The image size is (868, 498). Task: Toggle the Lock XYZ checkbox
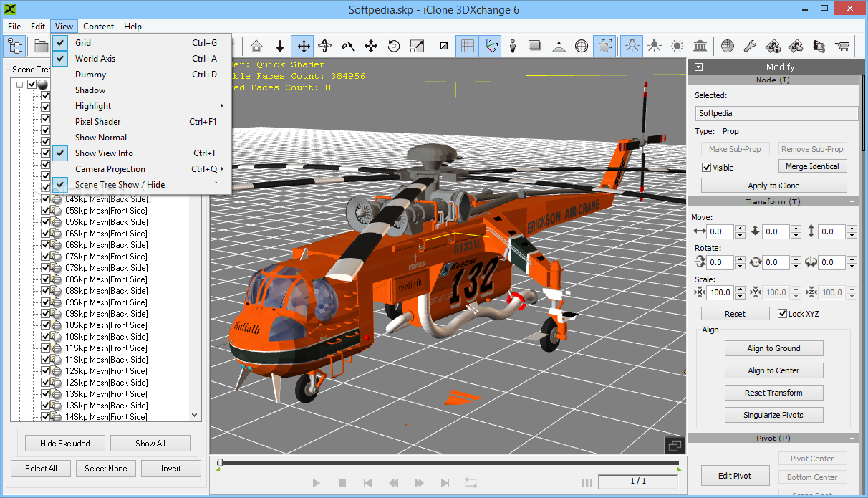click(x=783, y=314)
